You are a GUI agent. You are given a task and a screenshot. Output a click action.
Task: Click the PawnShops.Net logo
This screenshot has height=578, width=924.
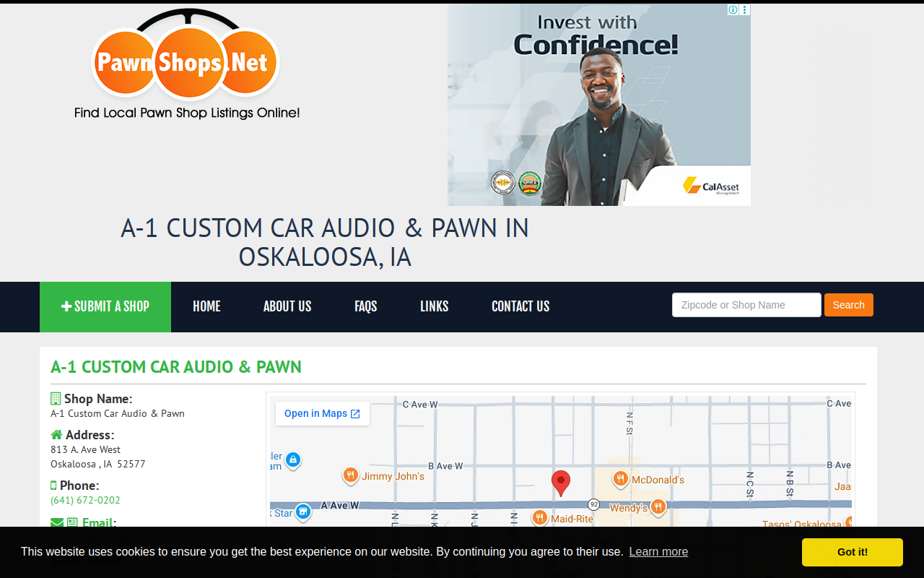click(186, 64)
